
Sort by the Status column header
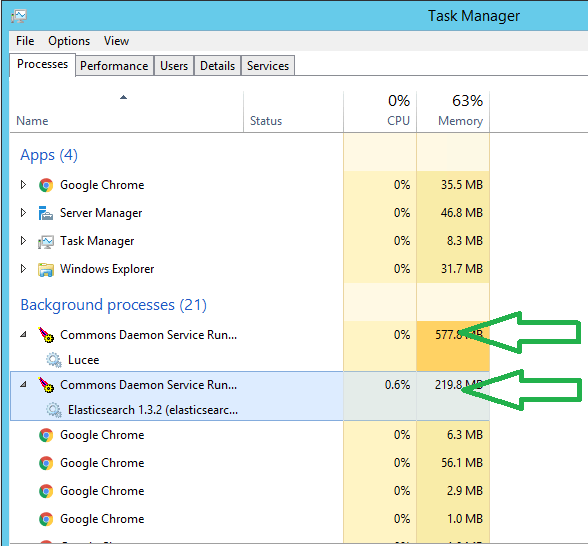click(294, 112)
